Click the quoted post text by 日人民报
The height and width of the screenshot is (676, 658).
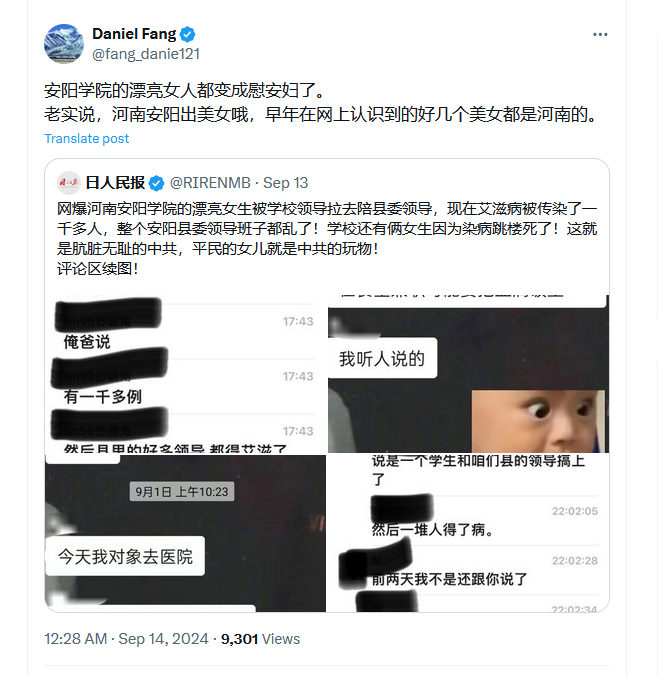327,238
